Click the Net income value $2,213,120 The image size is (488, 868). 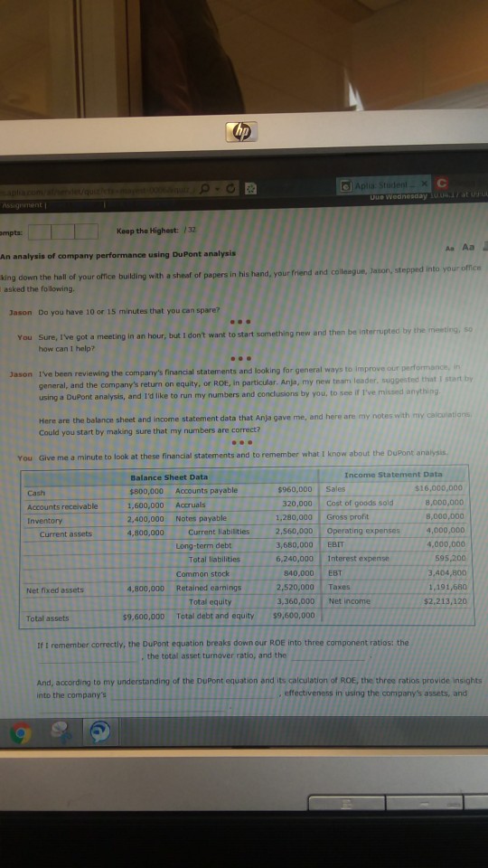click(445, 600)
